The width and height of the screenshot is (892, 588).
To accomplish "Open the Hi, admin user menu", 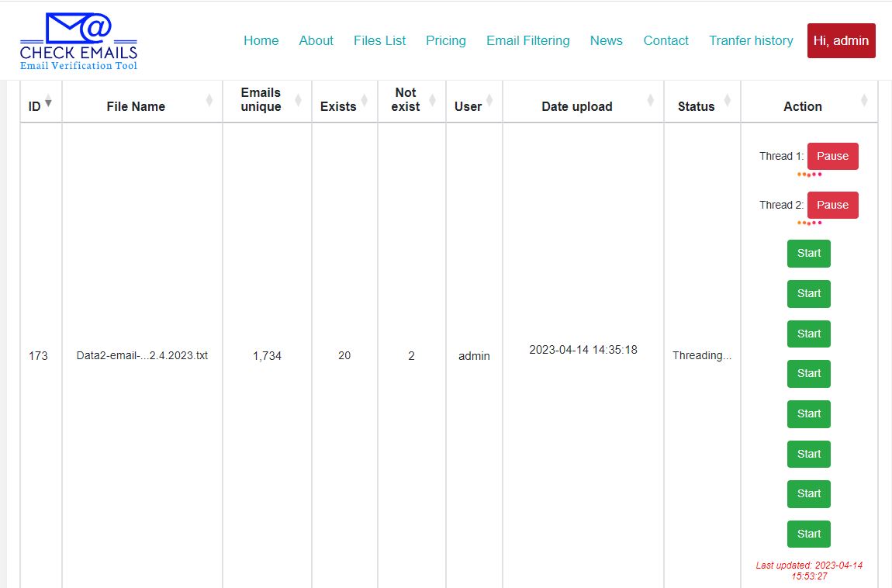I will pyautogui.click(x=841, y=40).
